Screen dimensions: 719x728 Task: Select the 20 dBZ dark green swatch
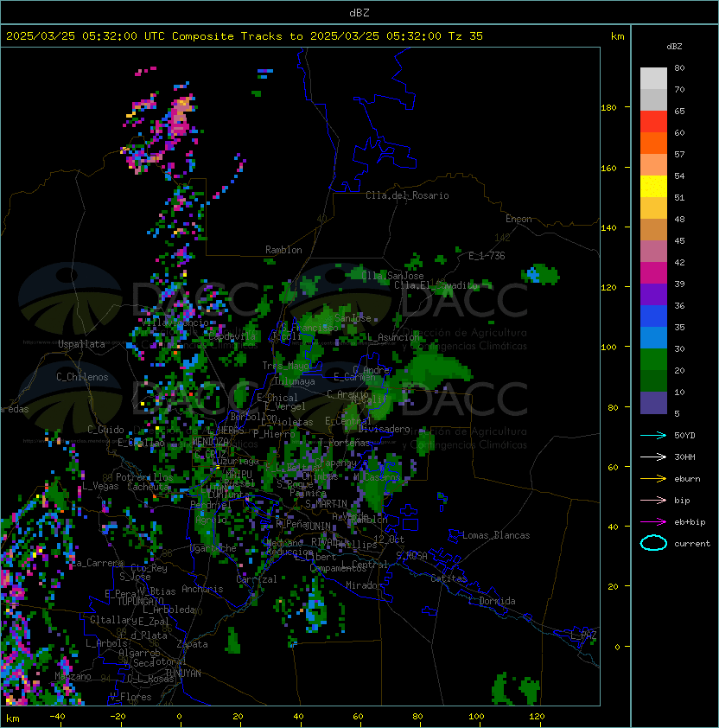pos(653,380)
